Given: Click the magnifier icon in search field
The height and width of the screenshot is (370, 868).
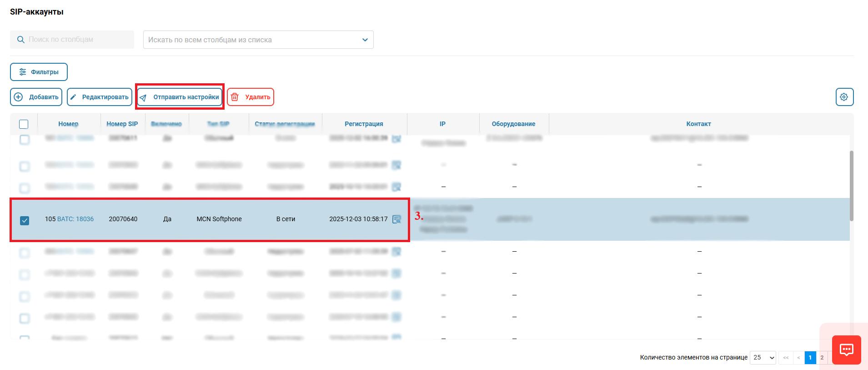Looking at the screenshot, I should tap(20, 40).
